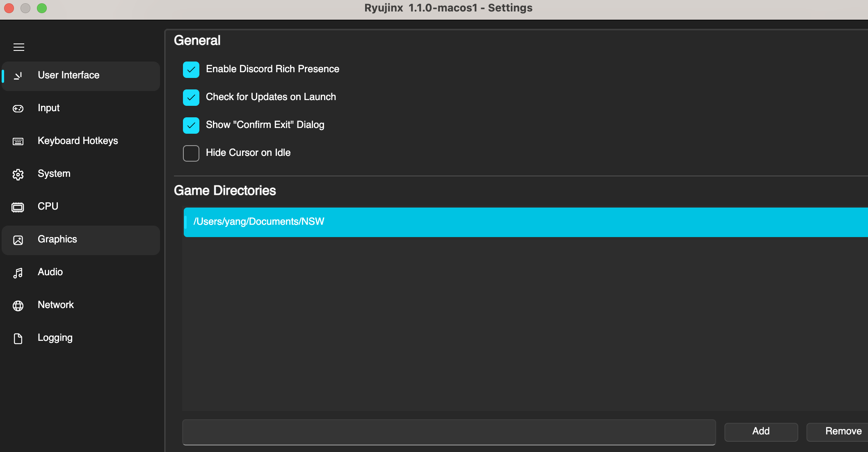Image resolution: width=868 pixels, height=452 pixels.
Task: Click the gamepad Input icon
Action: pyautogui.click(x=18, y=109)
